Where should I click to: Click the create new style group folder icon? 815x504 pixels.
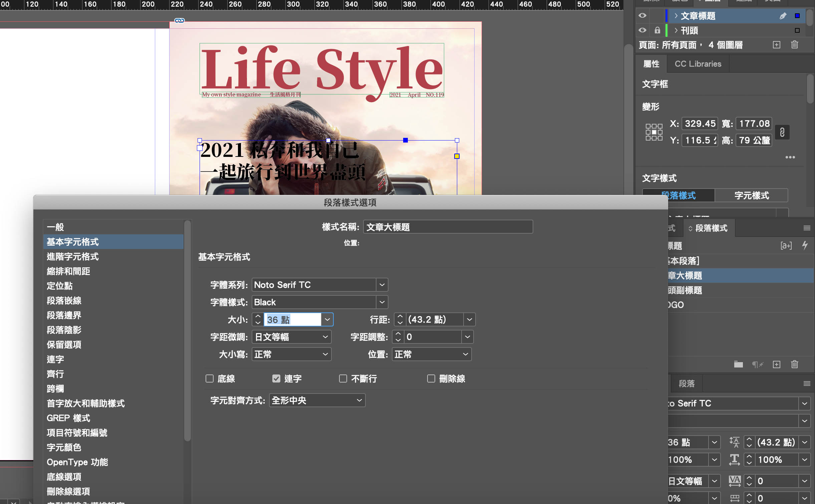738,364
